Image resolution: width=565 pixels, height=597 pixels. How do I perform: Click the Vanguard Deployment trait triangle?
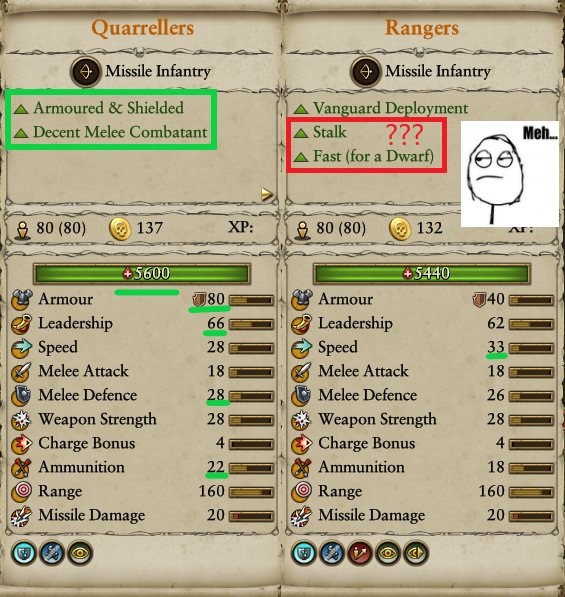pos(301,109)
